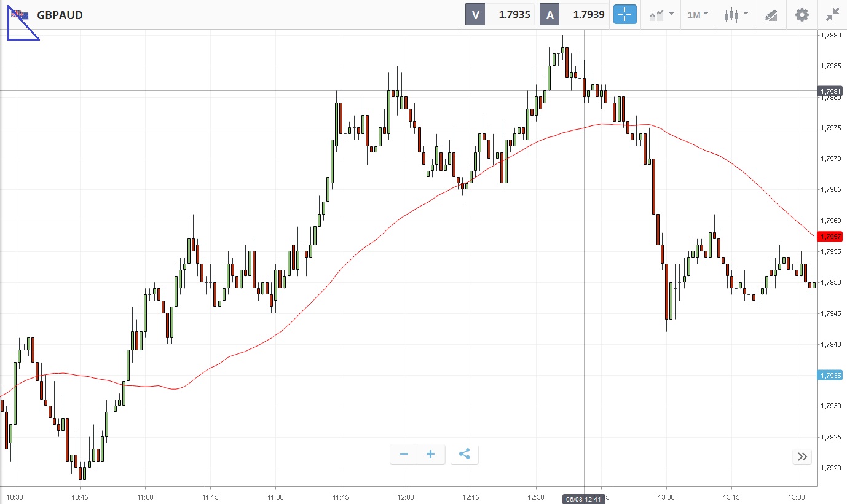
Task: Click the GBPAUD symbol name
Action: (60, 15)
